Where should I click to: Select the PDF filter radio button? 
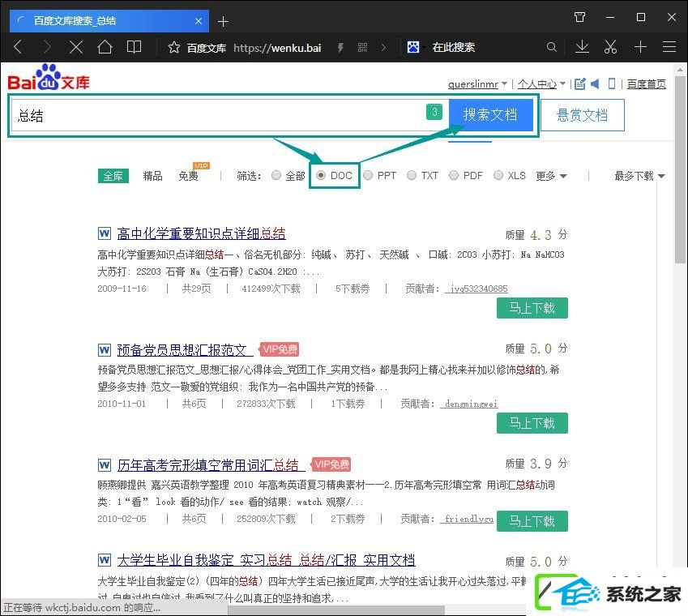[454, 176]
